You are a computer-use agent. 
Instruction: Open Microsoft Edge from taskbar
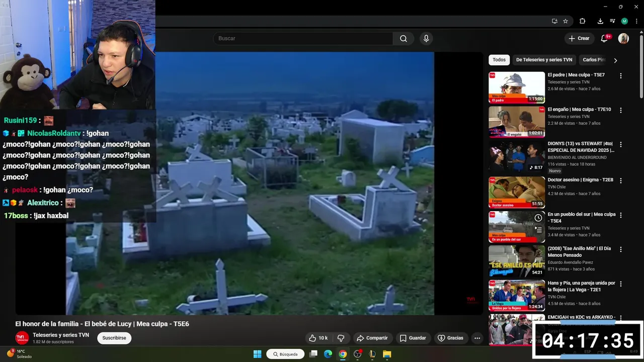[x=328, y=354]
